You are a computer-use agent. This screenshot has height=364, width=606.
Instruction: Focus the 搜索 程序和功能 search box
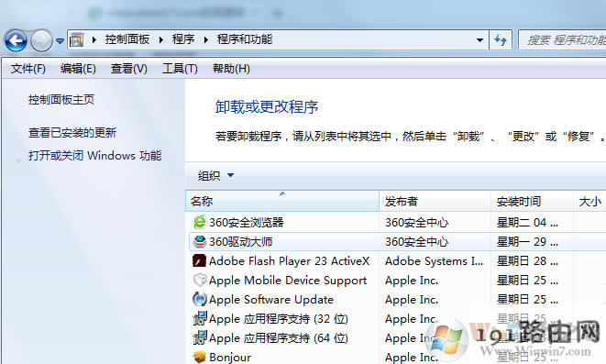(x=562, y=39)
